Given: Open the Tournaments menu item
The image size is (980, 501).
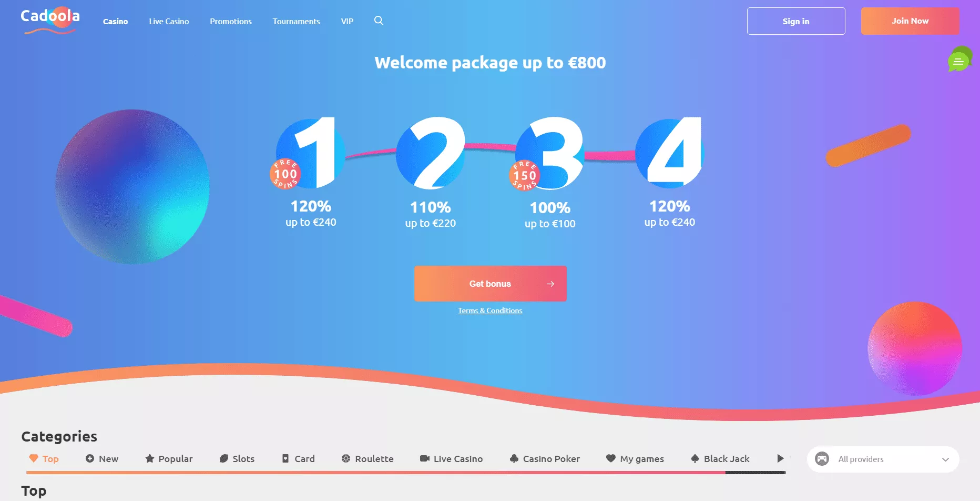Looking at the screenshot, I should pyautogui.click(x=296, y=22).
